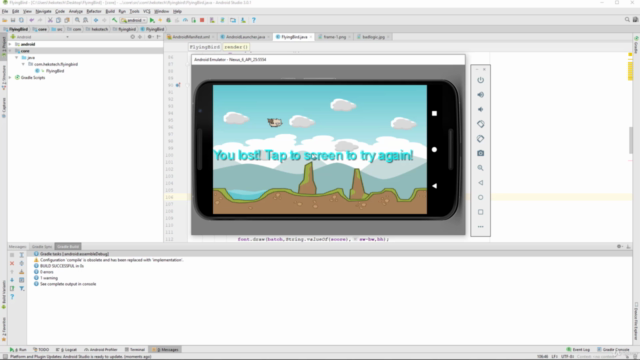Screen dimensions: 640x360
Task: Open Gradle Console button
Action: [x=613, y=350]
